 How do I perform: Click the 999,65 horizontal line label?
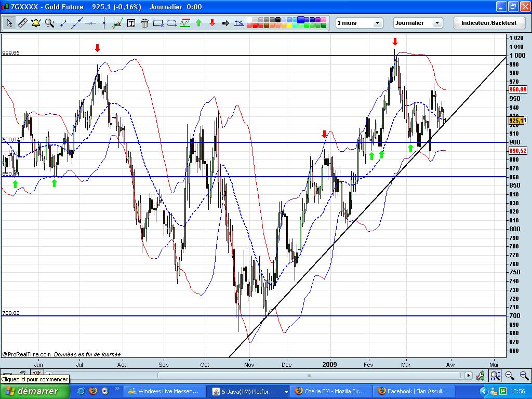click(11, 52)
